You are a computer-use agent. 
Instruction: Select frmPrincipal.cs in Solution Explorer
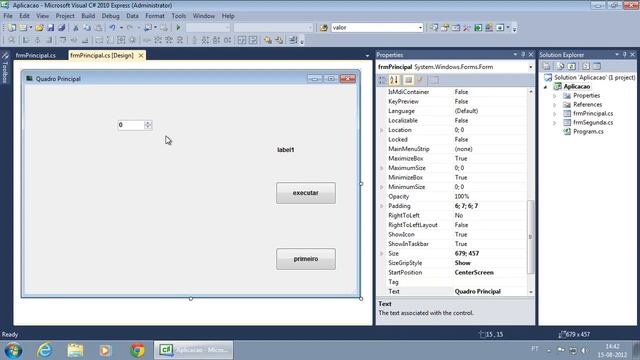point(593,114)
